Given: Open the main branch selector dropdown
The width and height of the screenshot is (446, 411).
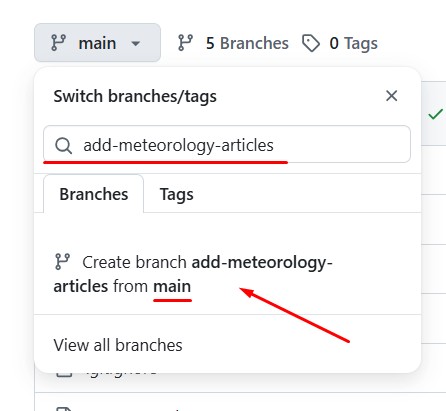Looking at the screenshot, I should tap(97, 43).
